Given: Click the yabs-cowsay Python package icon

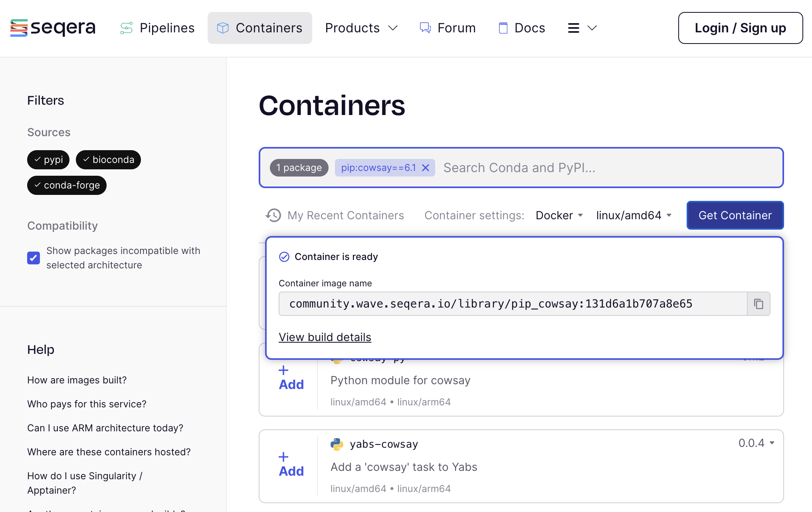Looking at the screenshot, I should click(x=337, y=444).
